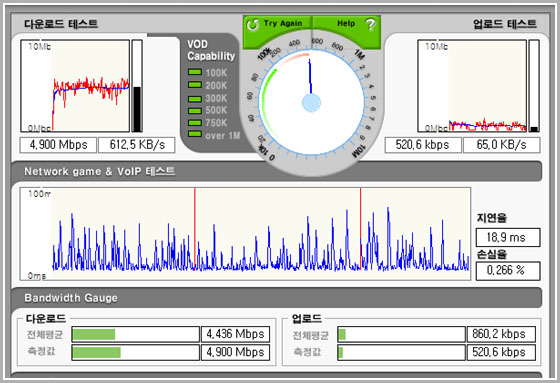The width and height of the screenshot is (560, 383).
Task: Click the 520,6 kbps measured value in Bandwidth Gauge
Action: (501, 352)
